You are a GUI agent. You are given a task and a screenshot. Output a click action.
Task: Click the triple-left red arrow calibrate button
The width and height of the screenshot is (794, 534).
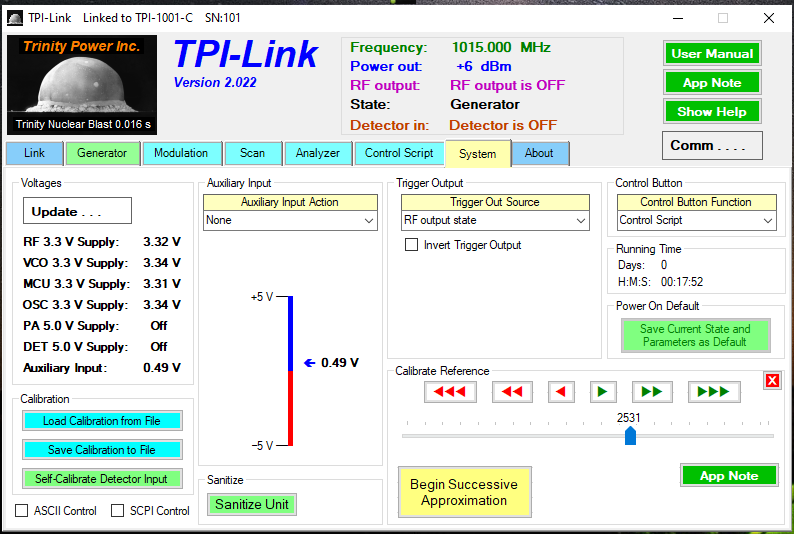450,392
